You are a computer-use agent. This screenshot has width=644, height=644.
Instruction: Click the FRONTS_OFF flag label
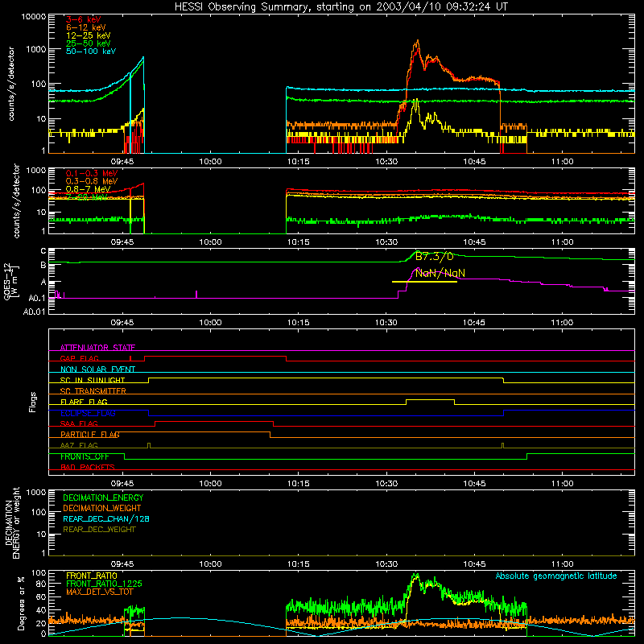click(x=85, y=456)
